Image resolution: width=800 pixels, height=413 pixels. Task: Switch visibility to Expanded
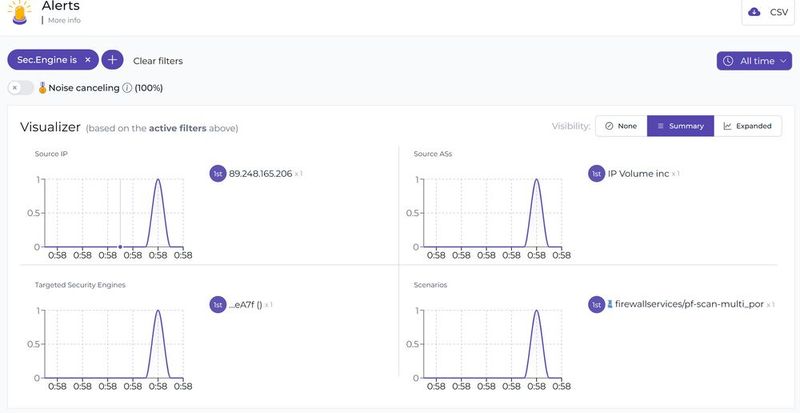point(747,126)
